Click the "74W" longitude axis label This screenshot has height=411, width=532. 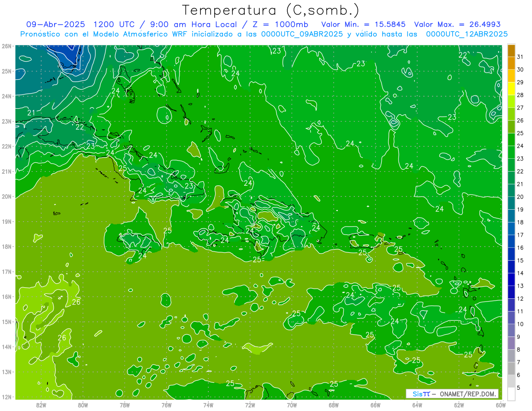[208, 405]
